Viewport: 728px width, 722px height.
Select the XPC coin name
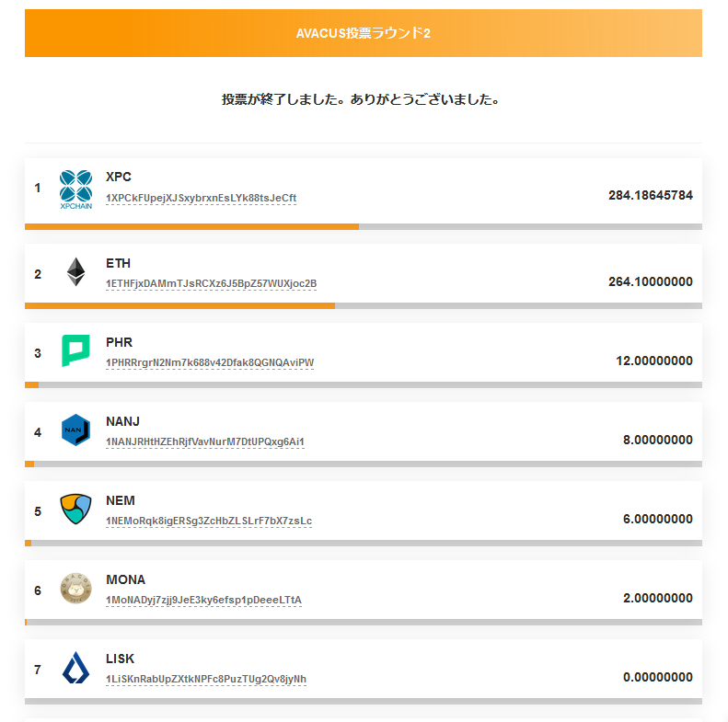[119, 177]
